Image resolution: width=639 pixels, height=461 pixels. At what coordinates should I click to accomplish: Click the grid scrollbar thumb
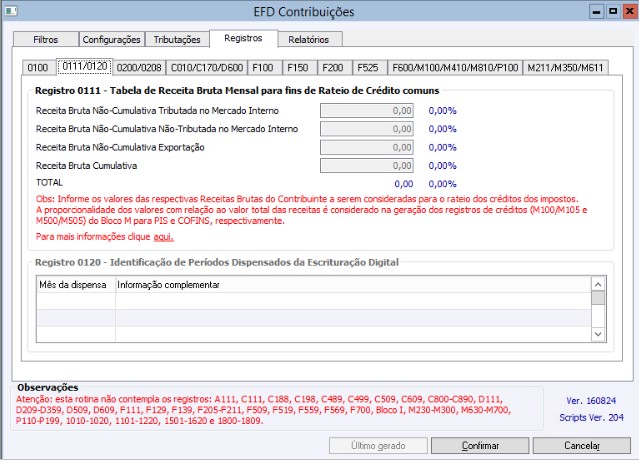coord(598,298)
